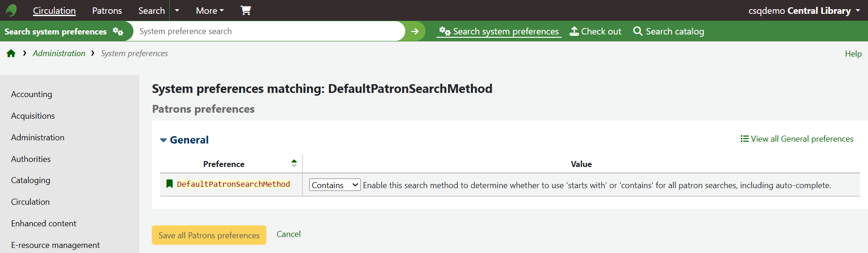Viewport: 868px width, 253px height.
Task: Open the shopping cart icon
Action: [x=246, y=10]
